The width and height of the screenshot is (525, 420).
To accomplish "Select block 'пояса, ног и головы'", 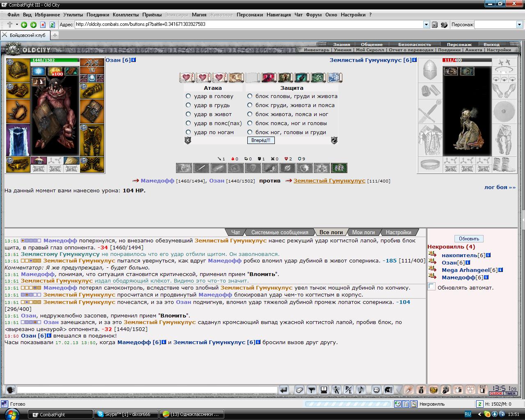I will (250, 123).
